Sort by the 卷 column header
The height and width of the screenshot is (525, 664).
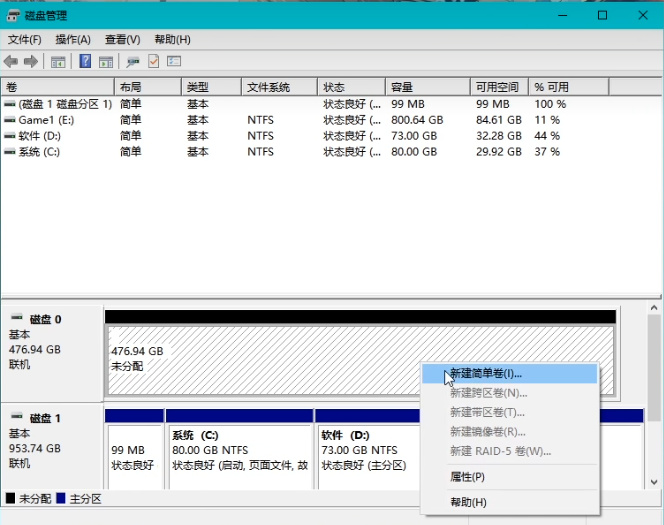(x=58, y=87)
